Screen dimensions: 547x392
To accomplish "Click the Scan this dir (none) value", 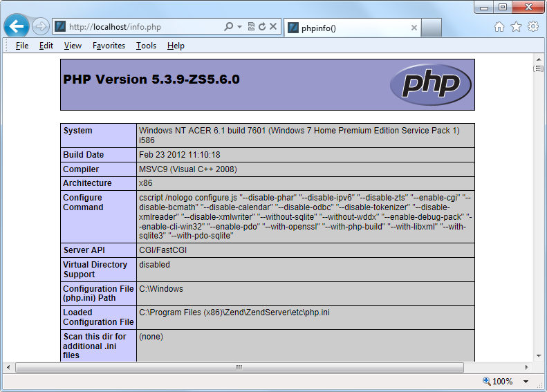I will [x=151, y=337].
